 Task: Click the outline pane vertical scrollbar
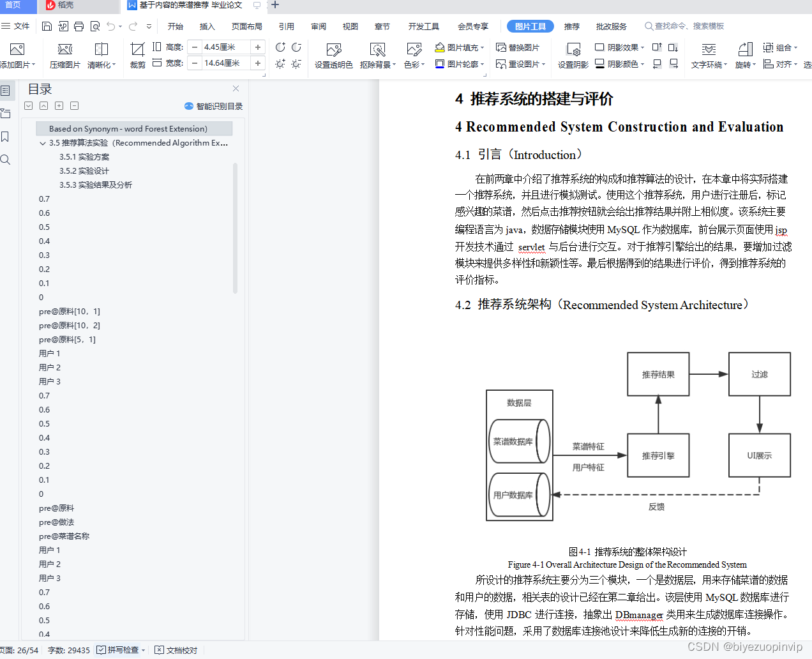click(235, 228)
